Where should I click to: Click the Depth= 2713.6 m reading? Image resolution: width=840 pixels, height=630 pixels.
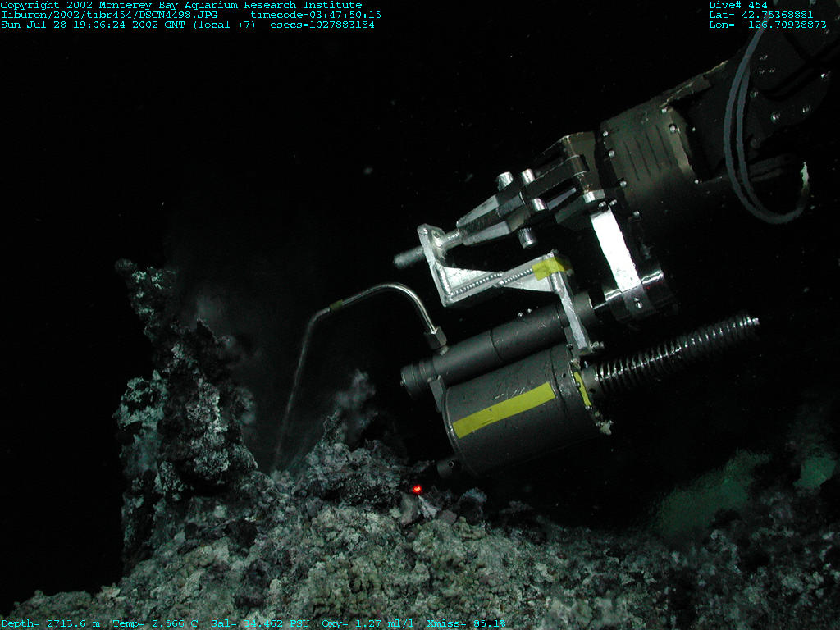coord(51,623)
